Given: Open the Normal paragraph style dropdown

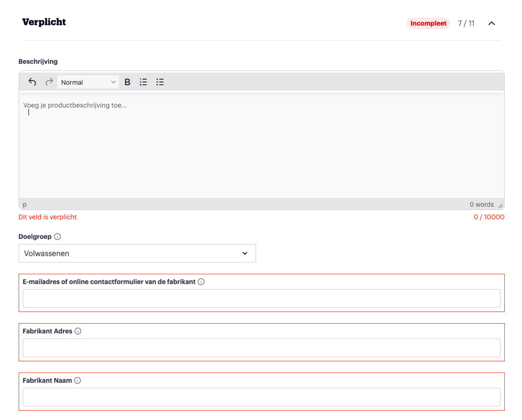Looking at the screenshot, I should (88, 82).
